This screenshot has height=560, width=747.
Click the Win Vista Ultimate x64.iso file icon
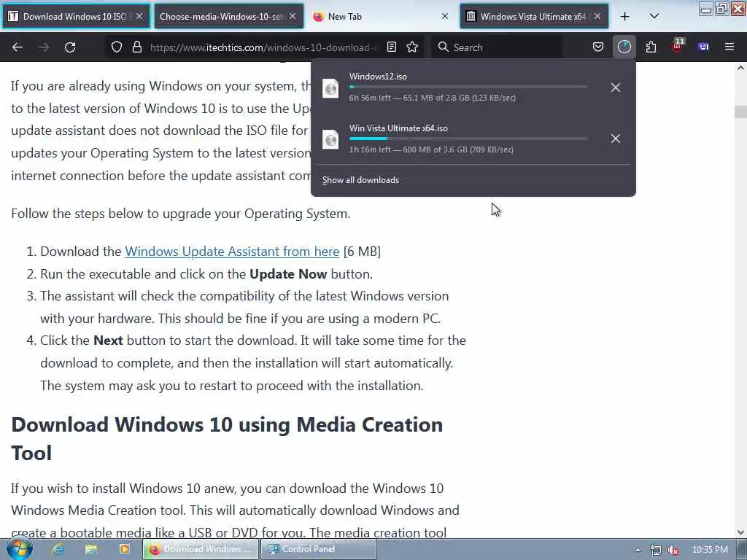click(x=330, y=139)
